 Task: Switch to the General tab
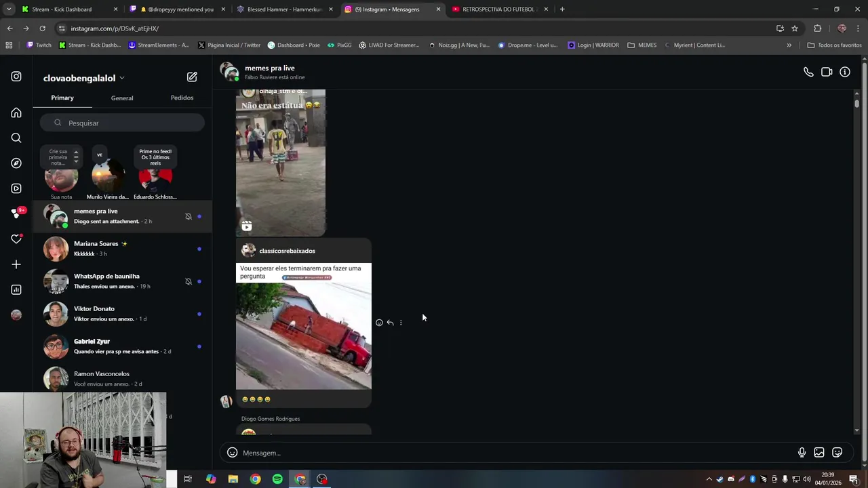tap(122, 98)
